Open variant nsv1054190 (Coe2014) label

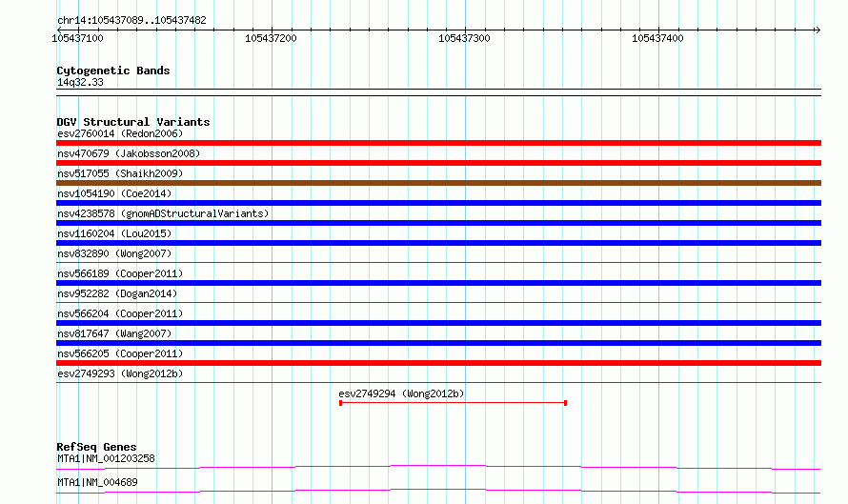point(114,193)
